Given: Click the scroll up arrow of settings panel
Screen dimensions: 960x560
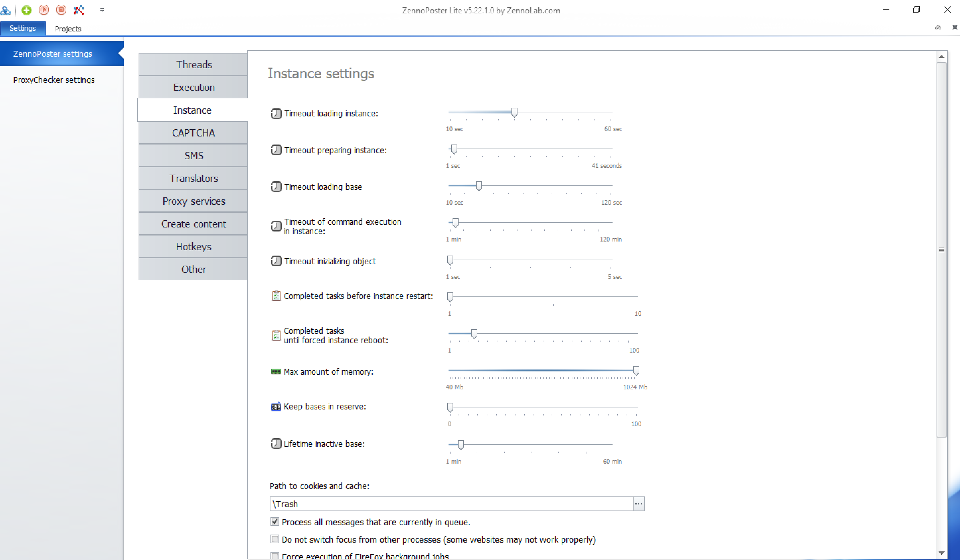Looking at the screenshot, I should [x=942, y=57].
